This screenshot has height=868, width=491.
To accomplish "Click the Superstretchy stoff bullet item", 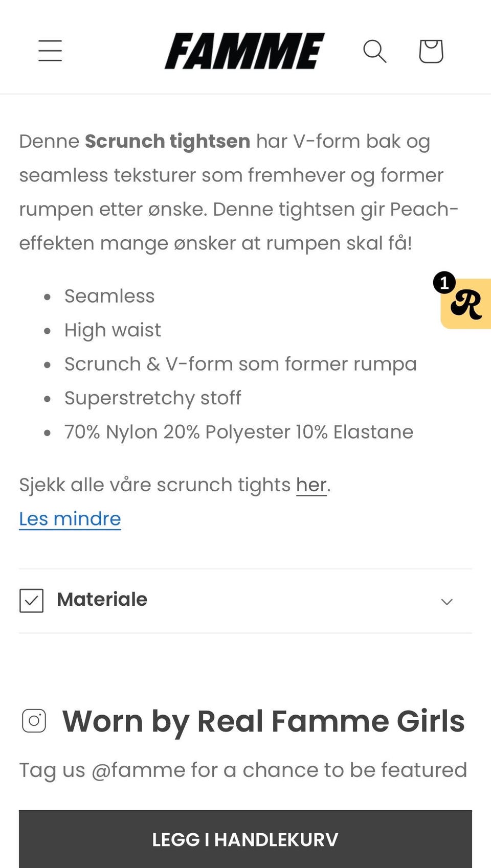I will [152, 398].
